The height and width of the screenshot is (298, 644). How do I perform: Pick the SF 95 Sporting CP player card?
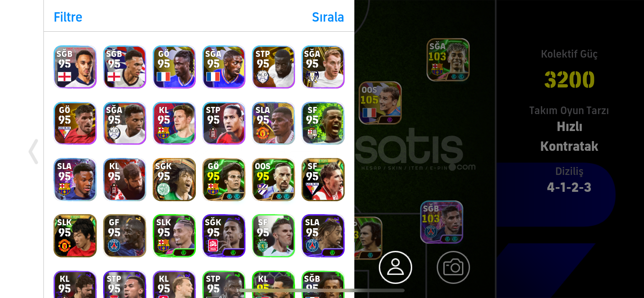[x=273, y=236]
